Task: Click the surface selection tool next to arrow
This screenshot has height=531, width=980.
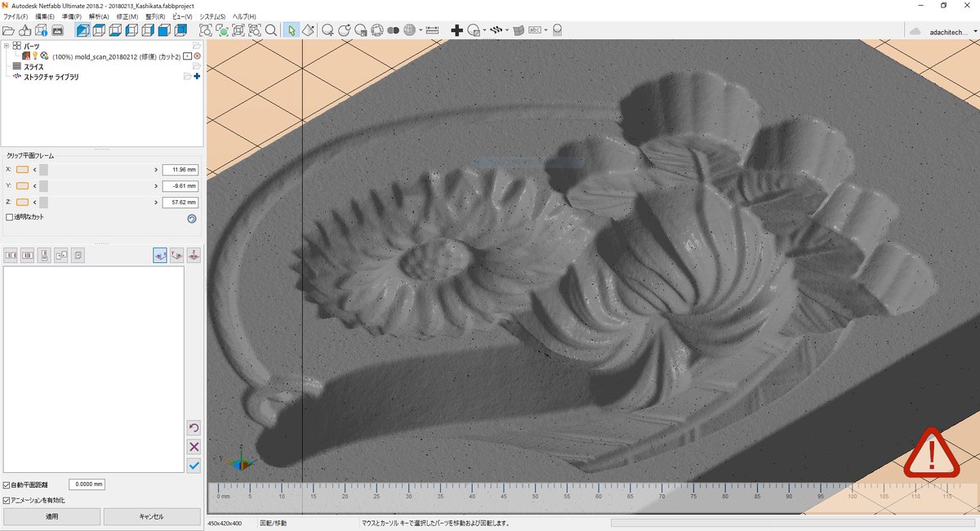Action: (x=308, y=30)
